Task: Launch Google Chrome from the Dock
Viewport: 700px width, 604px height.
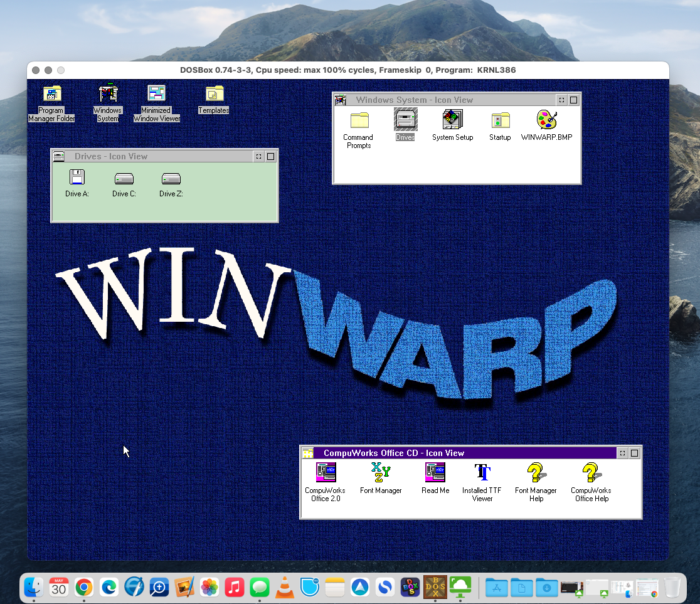Action: coord(84,586)
